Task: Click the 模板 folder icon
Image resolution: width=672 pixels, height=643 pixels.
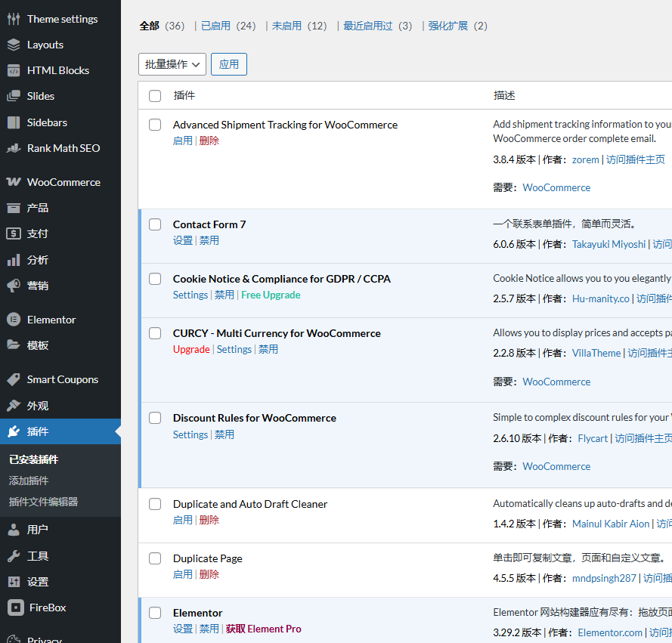Action: 14,345
